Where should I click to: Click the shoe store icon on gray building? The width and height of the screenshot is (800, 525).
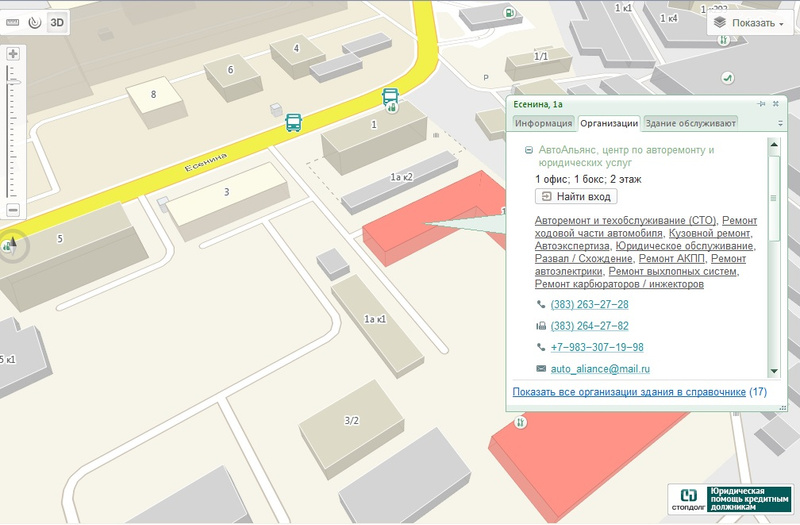(x=727, y=78)
